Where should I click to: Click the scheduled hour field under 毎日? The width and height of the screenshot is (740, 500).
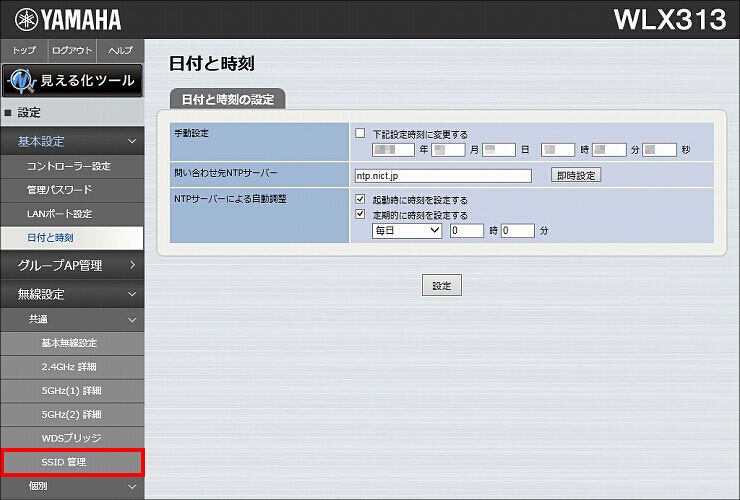pyautogui.click(x=467, y=231)
